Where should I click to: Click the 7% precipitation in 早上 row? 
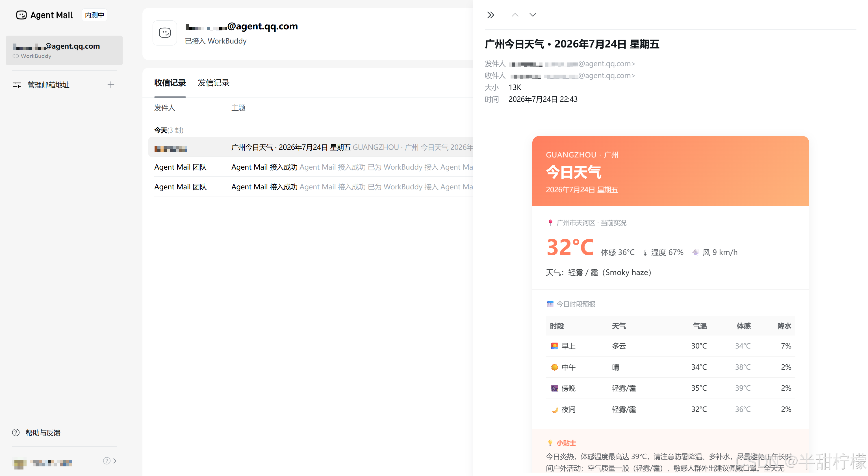(786, 346)
